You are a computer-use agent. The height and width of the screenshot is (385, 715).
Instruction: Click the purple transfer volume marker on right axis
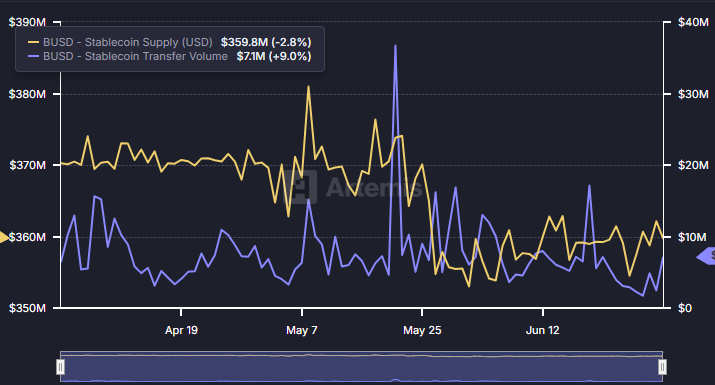click(706, 256)
